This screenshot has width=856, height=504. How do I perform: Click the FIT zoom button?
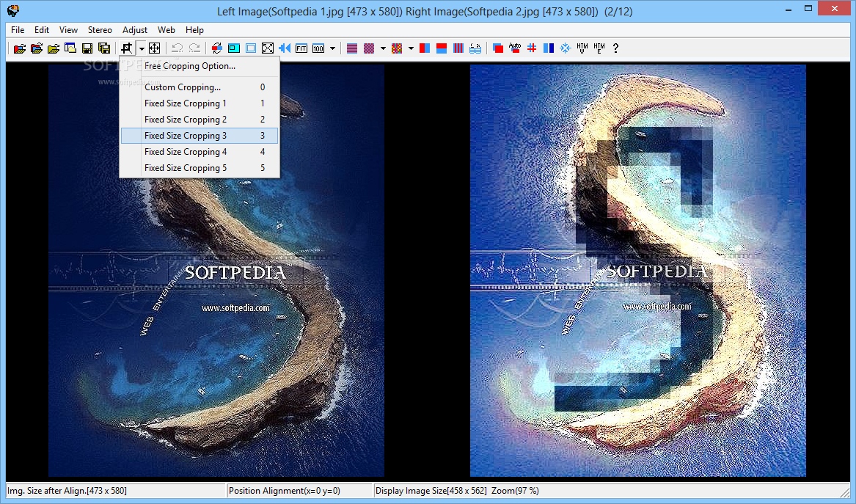301,48
